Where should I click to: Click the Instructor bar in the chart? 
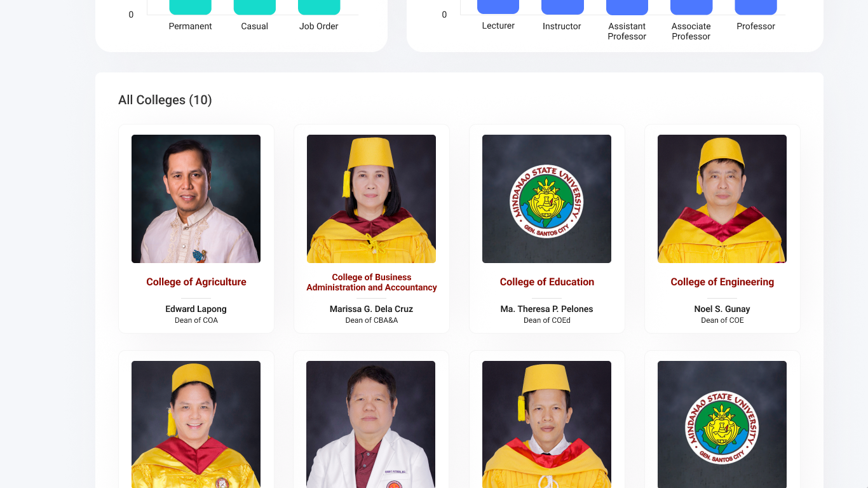(562, 7)
